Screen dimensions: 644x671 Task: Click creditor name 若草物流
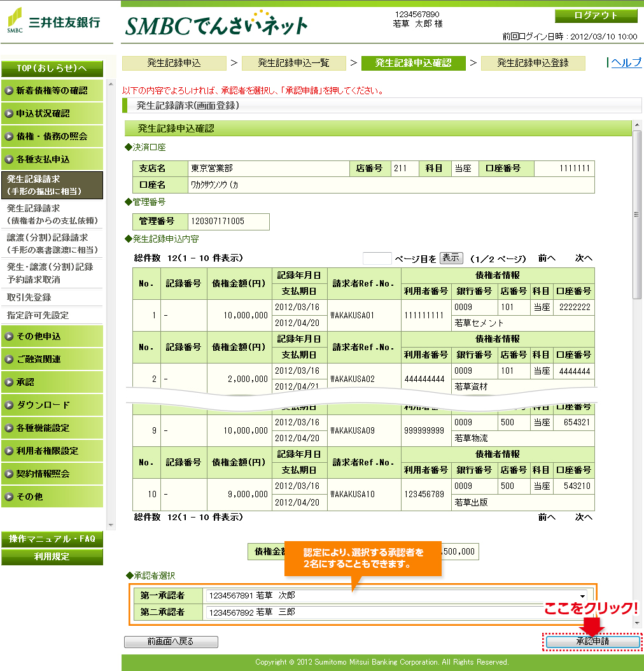click(x=472, y=438)
